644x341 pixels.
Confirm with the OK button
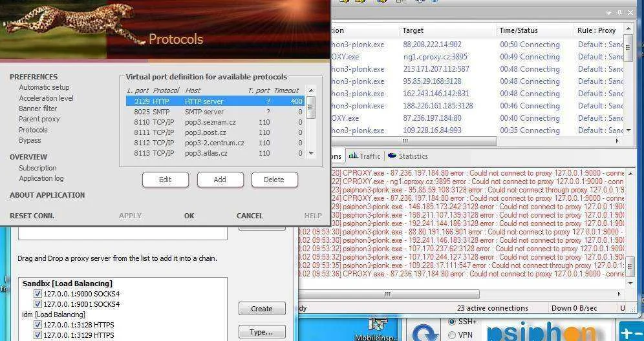point(189,216)
